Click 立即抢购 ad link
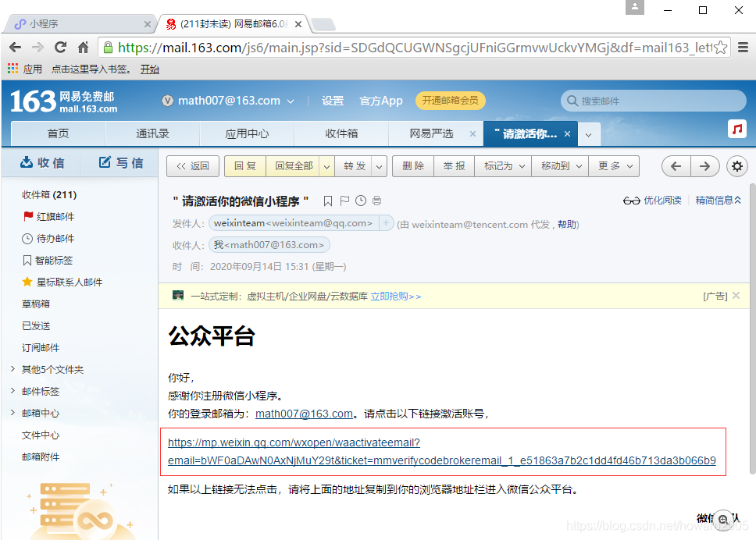Viewport: 756px width, 540px height. (x=396, y=297)
